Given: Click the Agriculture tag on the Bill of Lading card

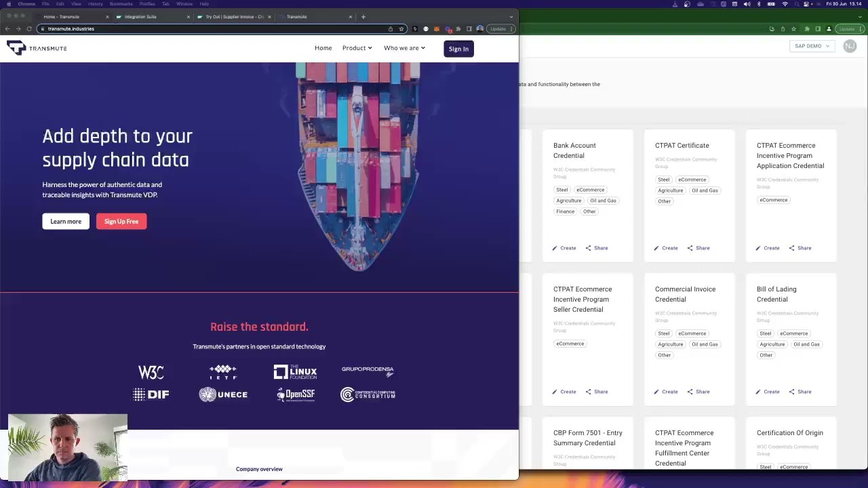Looking at the screenshot, I should 772,344.
